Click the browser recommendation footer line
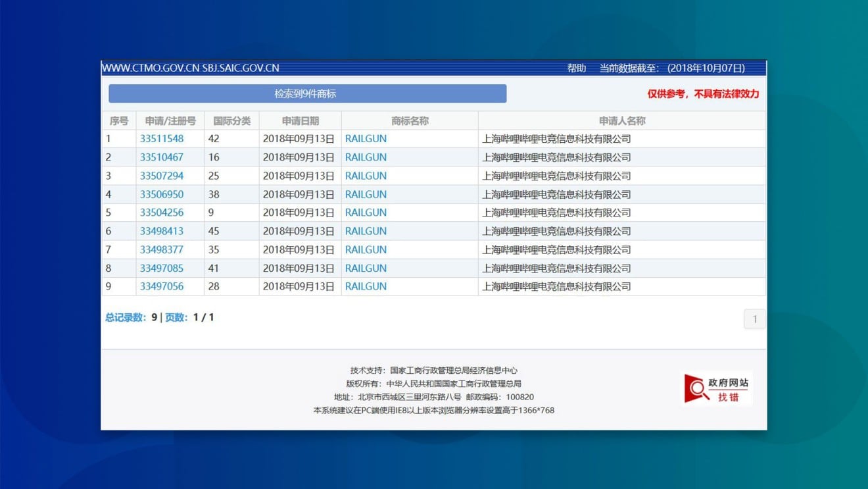Image resolution: width=868 pixels, height=489 pixels. (x=434, y=410)
